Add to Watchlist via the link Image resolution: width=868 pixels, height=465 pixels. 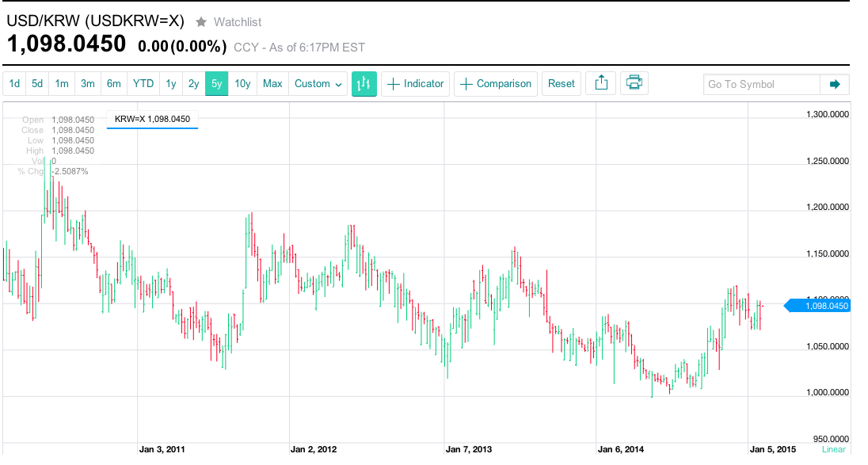238,22
